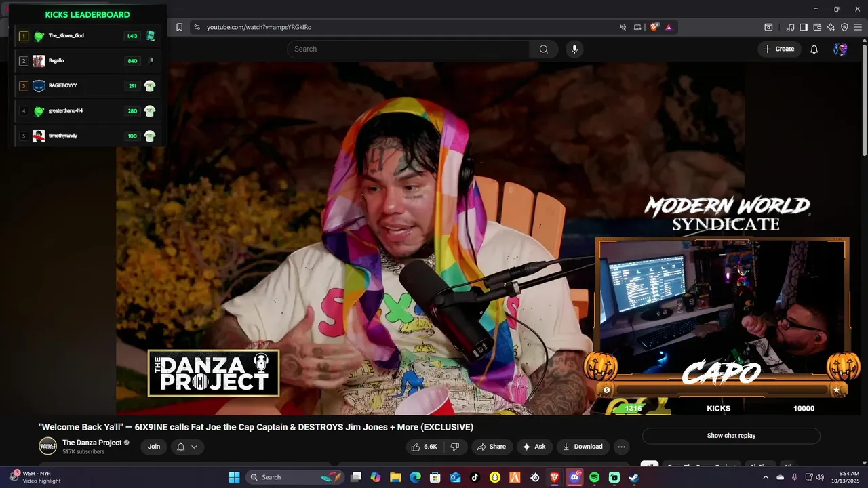Click the Brave VPN shield icon
This screenshot has height=488, width=868.
[x=844, y=27]
